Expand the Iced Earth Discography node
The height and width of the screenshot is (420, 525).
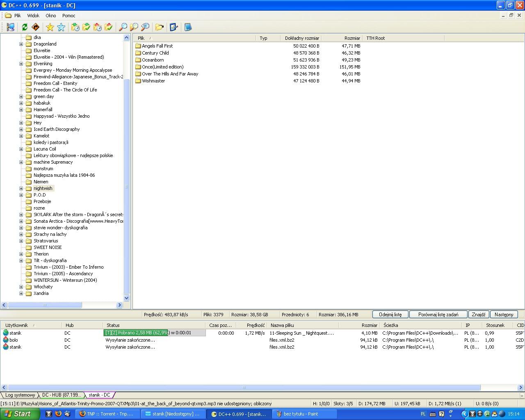(x=21, y=129)
